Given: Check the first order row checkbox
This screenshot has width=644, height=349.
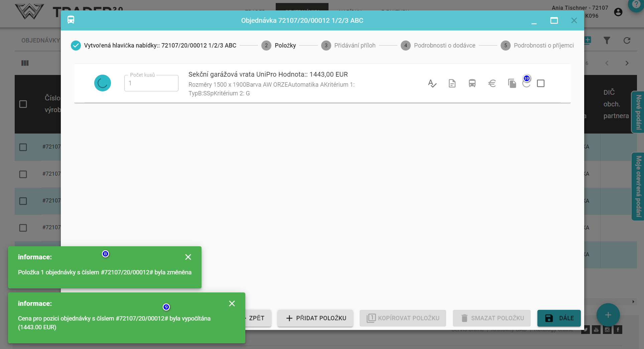Looking at the screenshot, I should 23,147.
